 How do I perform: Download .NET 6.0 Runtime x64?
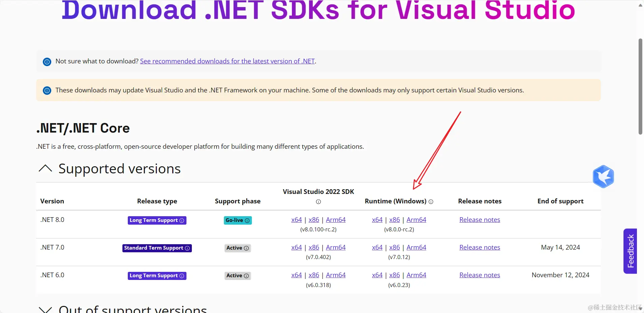click(x=377, y=275)
